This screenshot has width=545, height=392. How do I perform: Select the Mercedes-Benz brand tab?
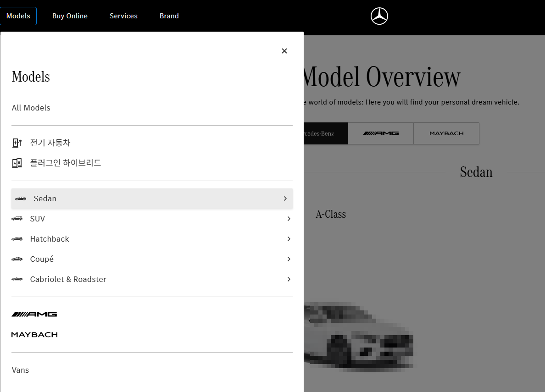tap(326, 133)
